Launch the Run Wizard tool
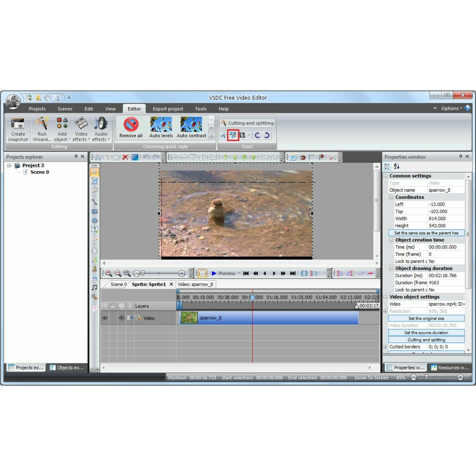The width and height of the screenshot is (476, 476). point(42,129)
